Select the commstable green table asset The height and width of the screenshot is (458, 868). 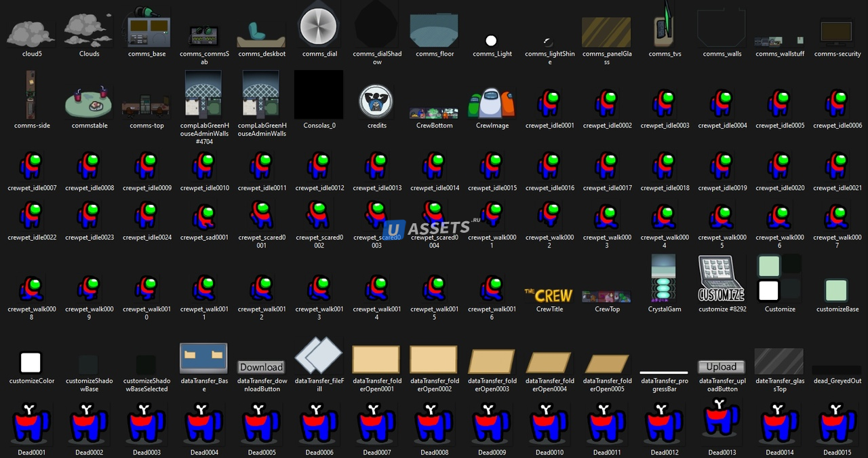89,102
